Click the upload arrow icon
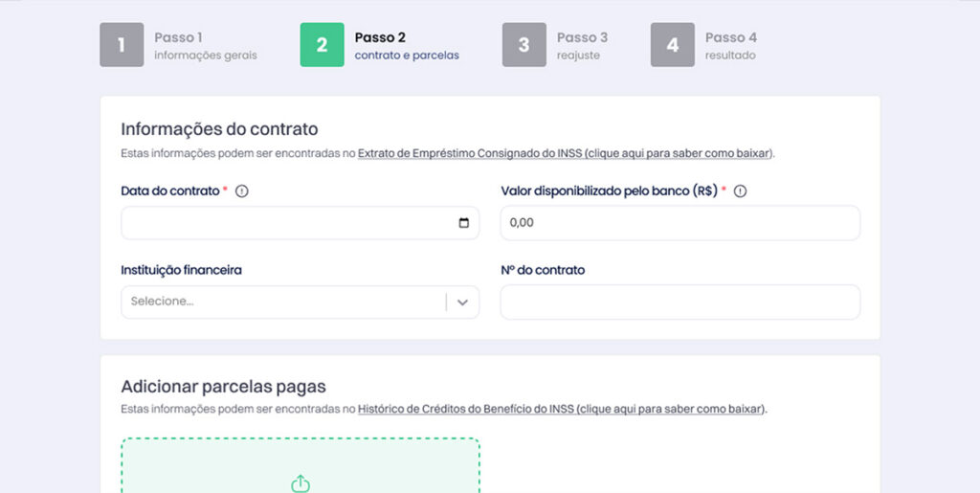This screenshot has height=493, width=980. point(301,483)
